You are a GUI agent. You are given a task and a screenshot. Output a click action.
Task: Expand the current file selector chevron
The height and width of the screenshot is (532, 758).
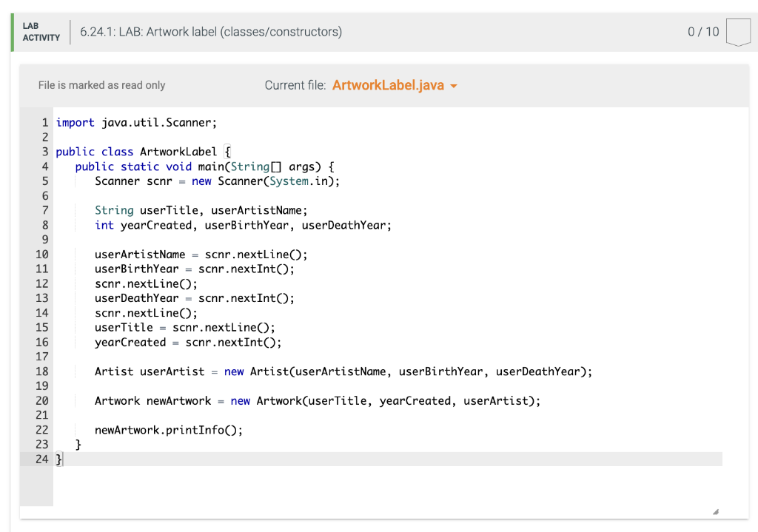click(454, 85)
